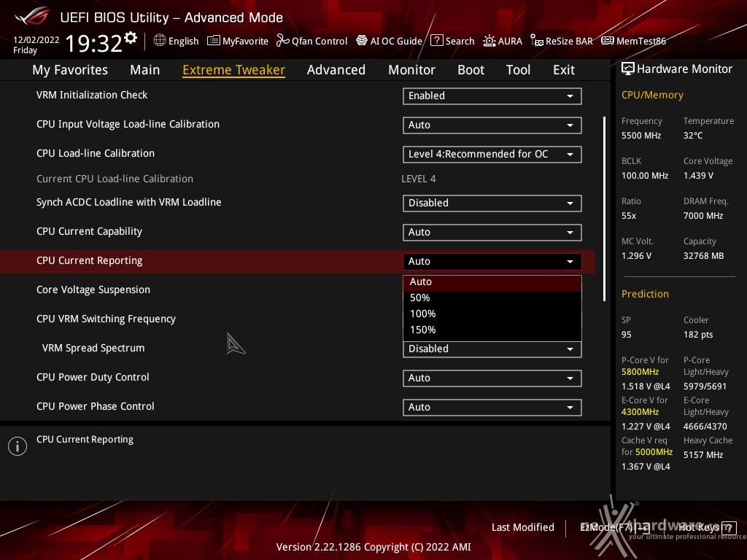This screenshot has width=747, height=560.
Task: Go to the Exit tab
Action: tap(564, 70)
